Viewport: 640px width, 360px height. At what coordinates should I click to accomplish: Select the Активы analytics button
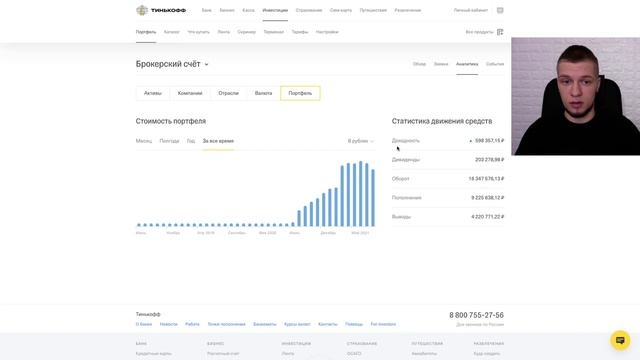click(x=153, y=93)
